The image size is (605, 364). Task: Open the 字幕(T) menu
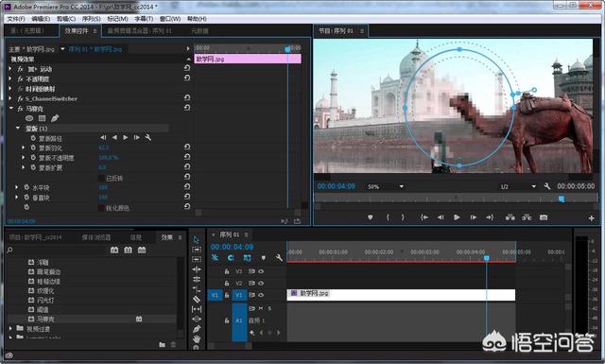144,19
